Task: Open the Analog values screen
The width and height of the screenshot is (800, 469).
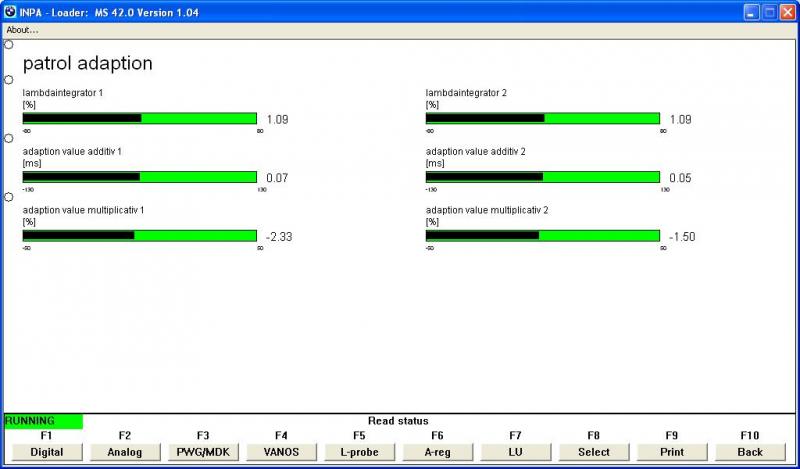Action: 125,452
